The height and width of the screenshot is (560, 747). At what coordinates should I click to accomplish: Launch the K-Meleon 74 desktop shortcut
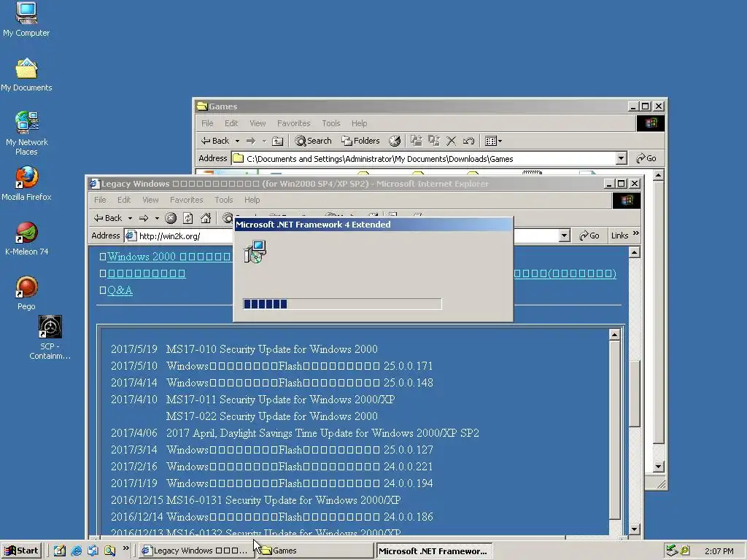pyautogui.click(x=26, y=238)
